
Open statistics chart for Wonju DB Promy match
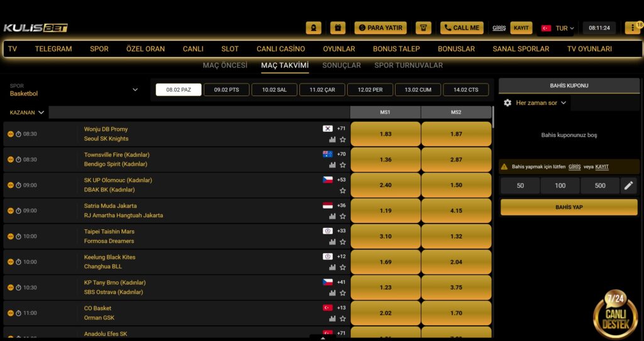click(332, 139)
